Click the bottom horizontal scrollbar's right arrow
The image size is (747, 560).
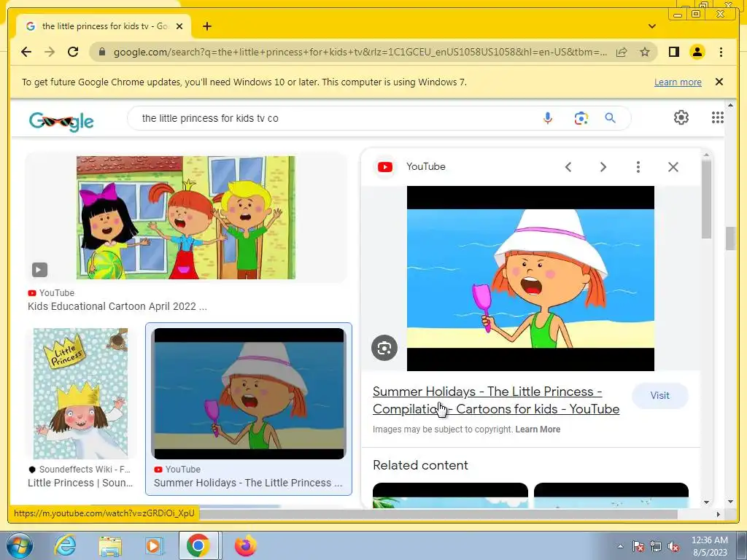point(719,514)
